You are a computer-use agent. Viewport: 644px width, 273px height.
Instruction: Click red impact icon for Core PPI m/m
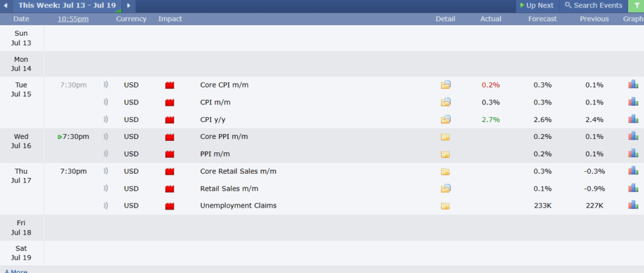[170, 136]
